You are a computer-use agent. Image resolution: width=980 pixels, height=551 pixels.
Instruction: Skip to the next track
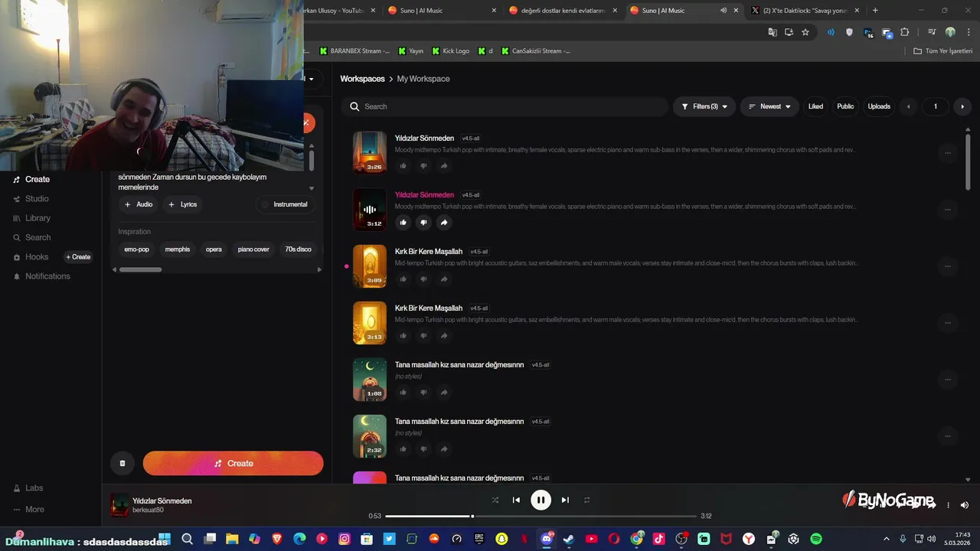click(565, 500)
